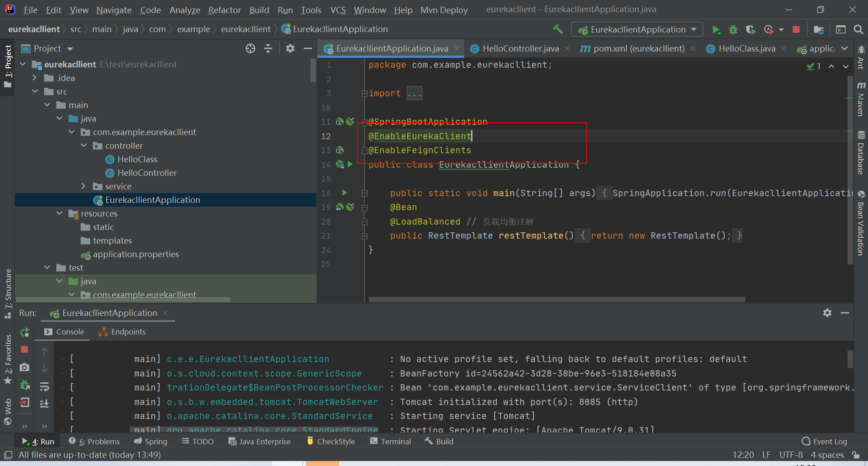Click the locate target icon in Project panel
Image resolution: width=868 pixels, height=466 pixels.
click(250, 48)
